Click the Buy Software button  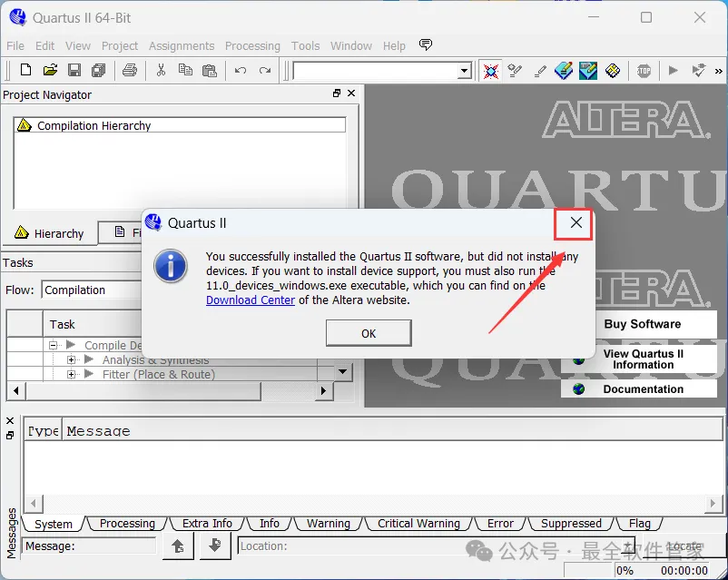(x=642, y=324)
